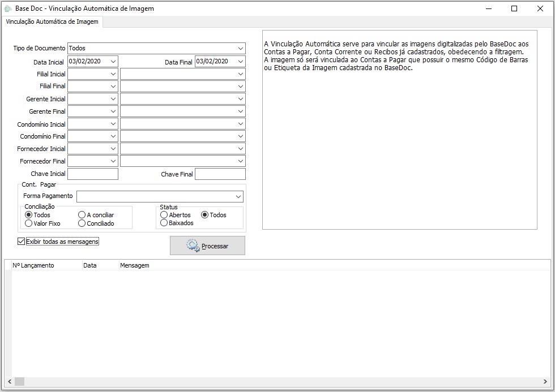
Task: Expand the Gerente Final code dropdown
Action: coord(113,111)
